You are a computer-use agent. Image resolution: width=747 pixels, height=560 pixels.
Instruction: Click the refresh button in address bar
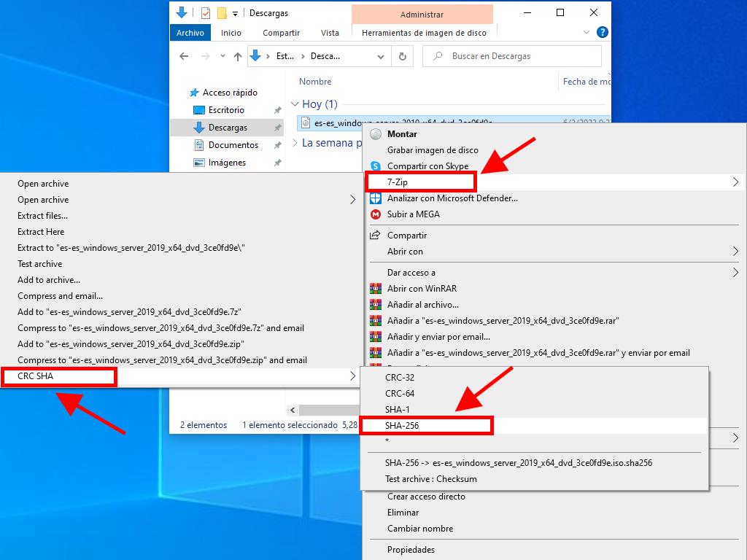click(403, 56)
